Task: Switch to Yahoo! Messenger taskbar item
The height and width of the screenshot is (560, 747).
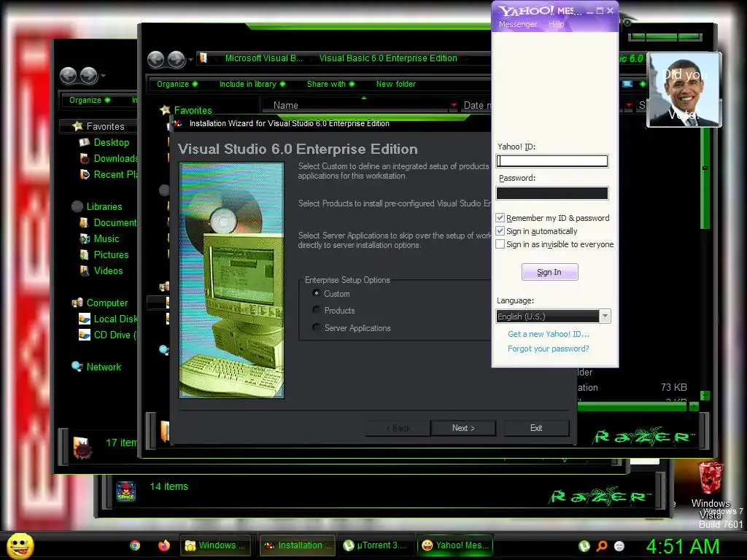Action: pyautogui.click(x=455, y=545)
